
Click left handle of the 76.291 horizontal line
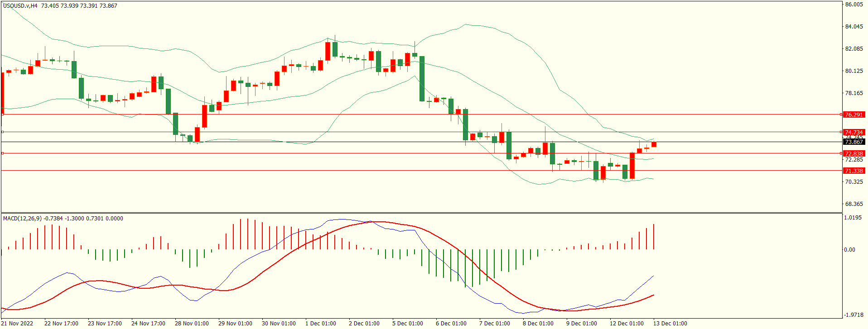(3, 114)
